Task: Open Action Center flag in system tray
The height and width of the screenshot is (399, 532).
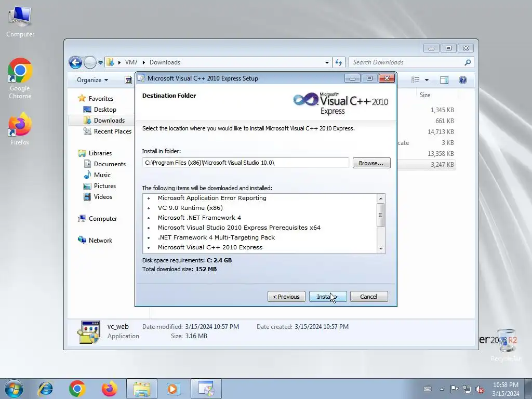Action: [454, 389]
